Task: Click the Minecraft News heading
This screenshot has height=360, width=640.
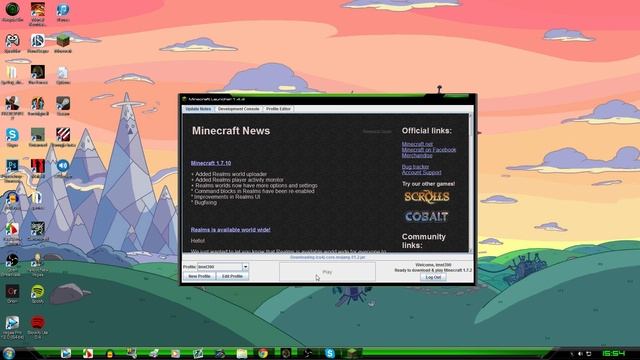Action: 231,131
